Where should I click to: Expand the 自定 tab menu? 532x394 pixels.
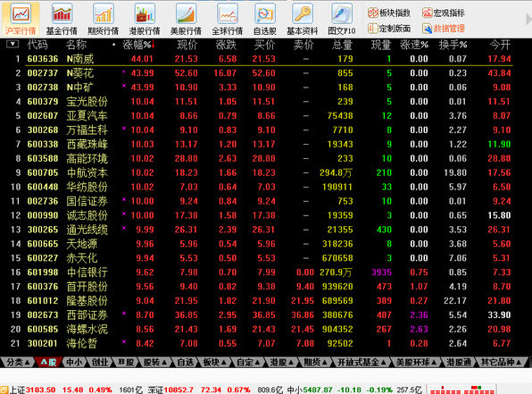(x=247, y=363)
